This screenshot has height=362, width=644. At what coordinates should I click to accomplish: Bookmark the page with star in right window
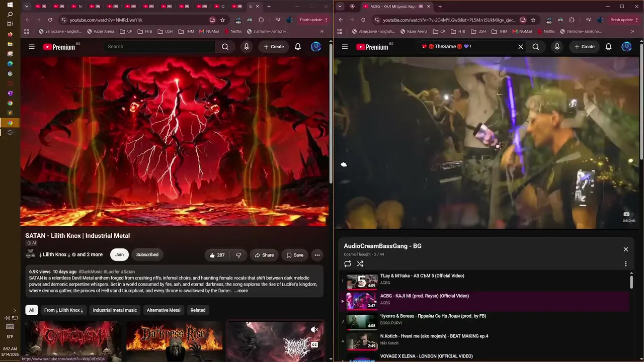[x=533, y=20]
